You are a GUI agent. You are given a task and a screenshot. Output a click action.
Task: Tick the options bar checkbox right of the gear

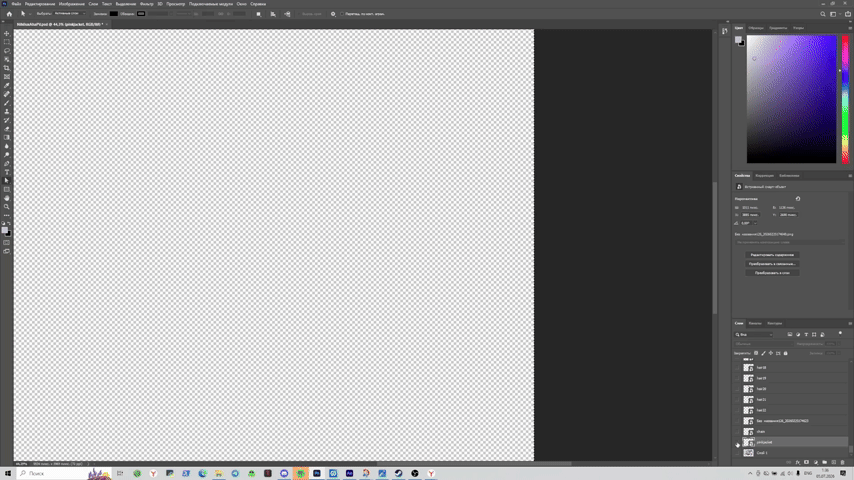click(x=342, y=14)
